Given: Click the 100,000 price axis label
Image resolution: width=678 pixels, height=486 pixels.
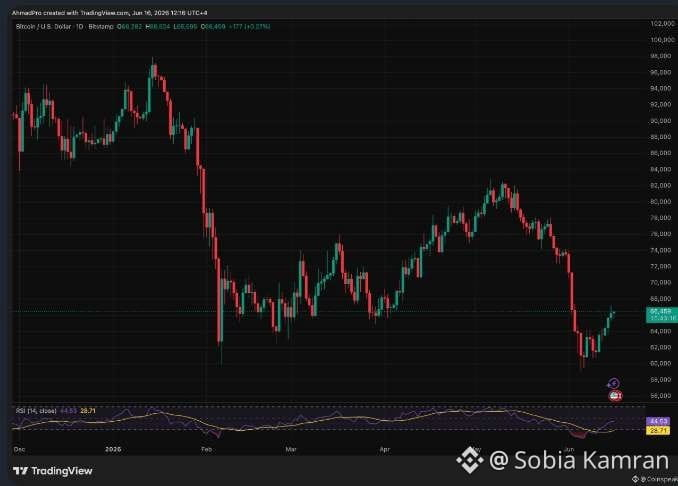Looking at the screenshot, I should tap(662, 40).
